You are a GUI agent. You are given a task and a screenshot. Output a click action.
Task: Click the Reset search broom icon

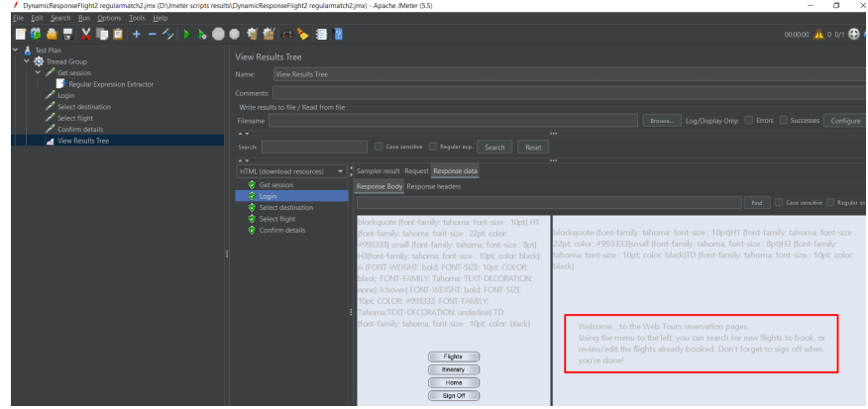[x=303, y=35]
